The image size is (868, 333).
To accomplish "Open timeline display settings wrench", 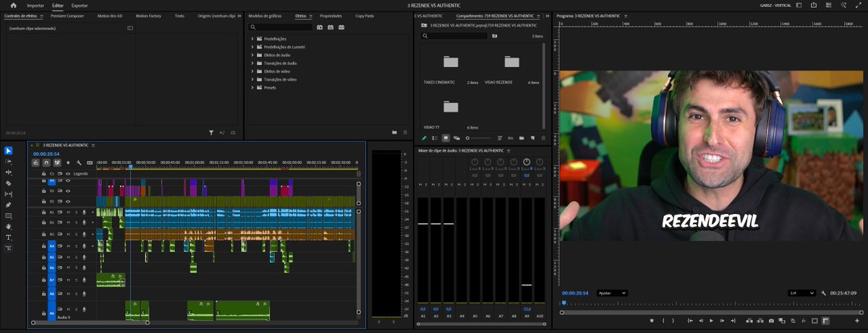I will click(x=79, y=163).
